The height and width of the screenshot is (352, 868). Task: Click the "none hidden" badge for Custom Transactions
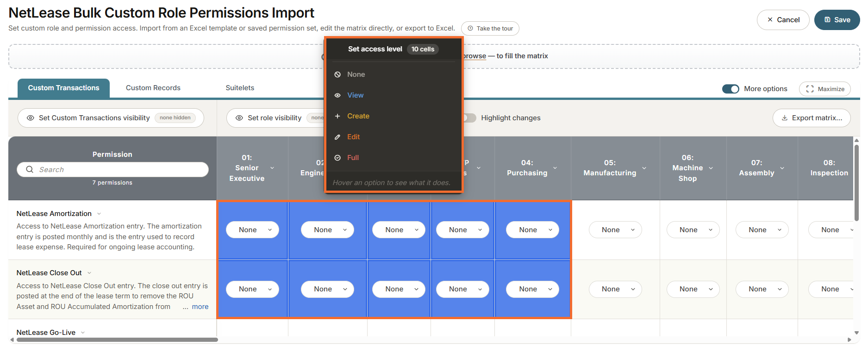175,118
